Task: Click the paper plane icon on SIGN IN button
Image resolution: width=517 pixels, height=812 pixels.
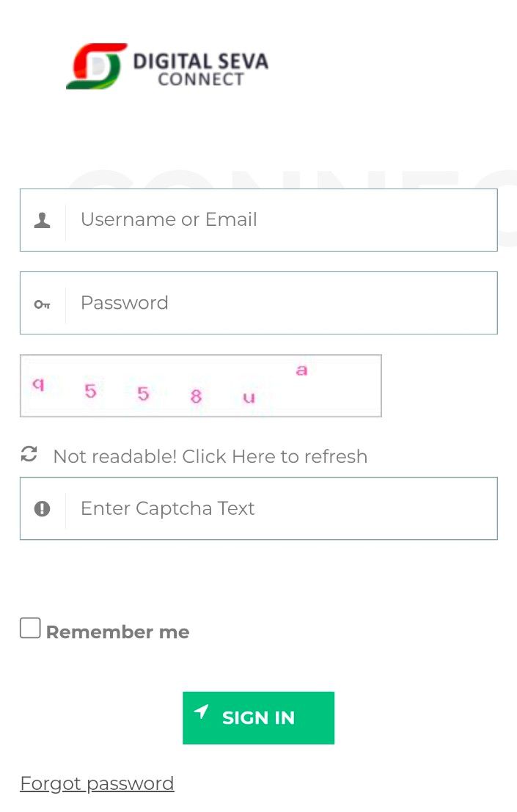Action: [201, 712]
